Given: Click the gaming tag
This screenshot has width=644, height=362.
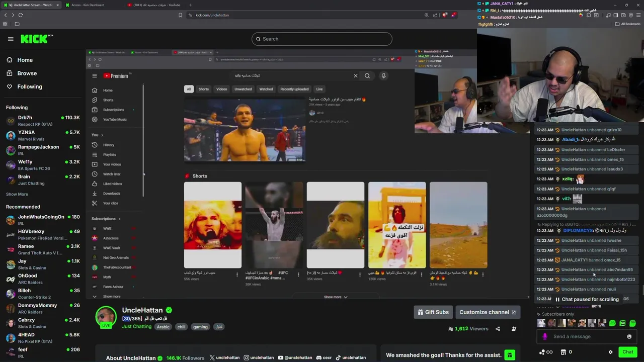Looking at the screenshot, I should [x=200, y=327].
